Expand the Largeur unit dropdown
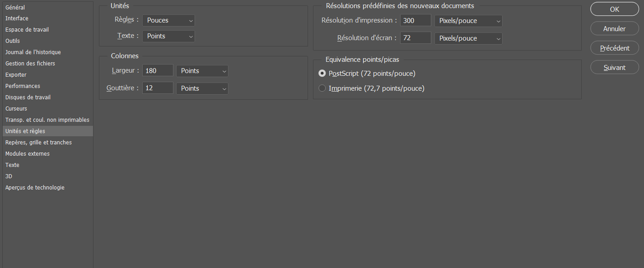644x268 pixels. 202,71
